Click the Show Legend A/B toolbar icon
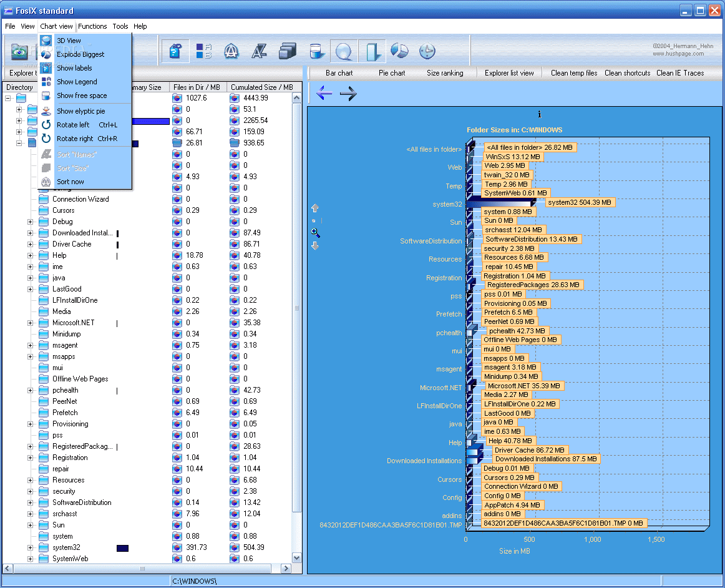 click(x=203, y=51)
